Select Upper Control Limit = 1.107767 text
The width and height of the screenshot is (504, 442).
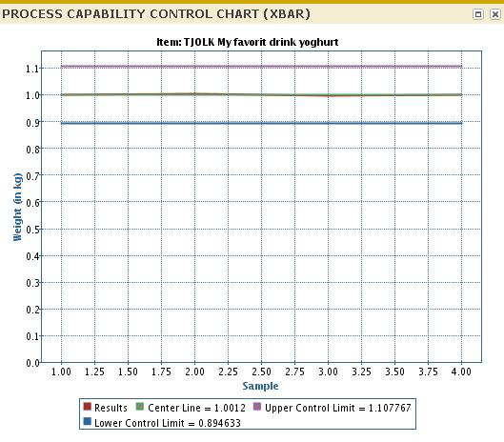pos(338,408)
